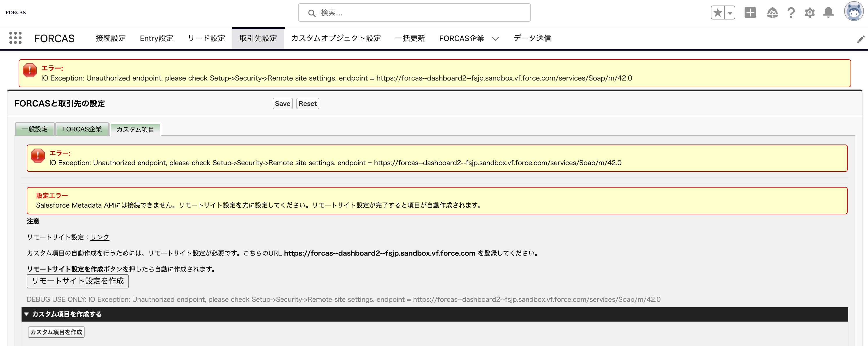Open the App Launcher grid icon
This screenshot has height=346, width=868.
coord(15,38)
